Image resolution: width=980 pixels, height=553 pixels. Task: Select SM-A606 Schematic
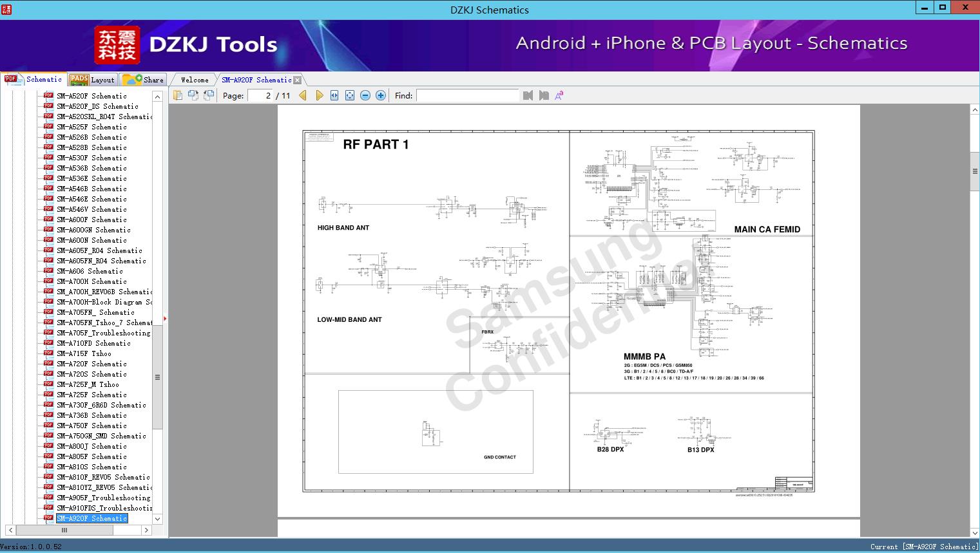[90, 271]
